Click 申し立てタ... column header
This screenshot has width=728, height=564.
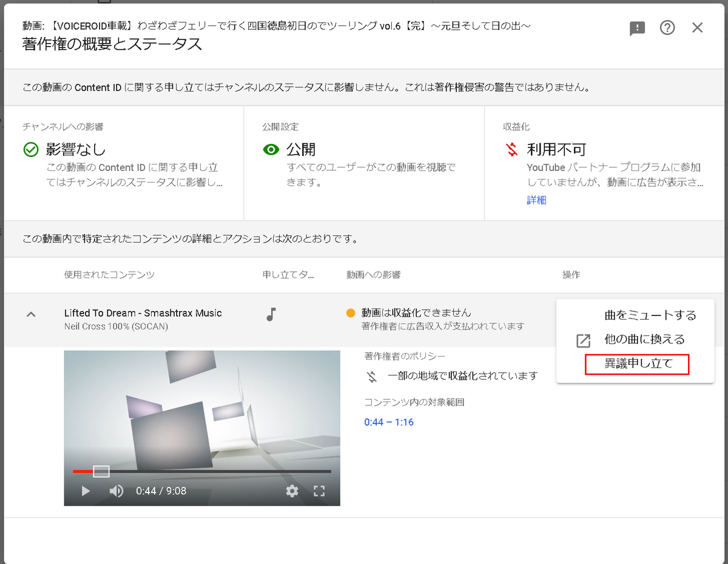[x=288, y=275]
